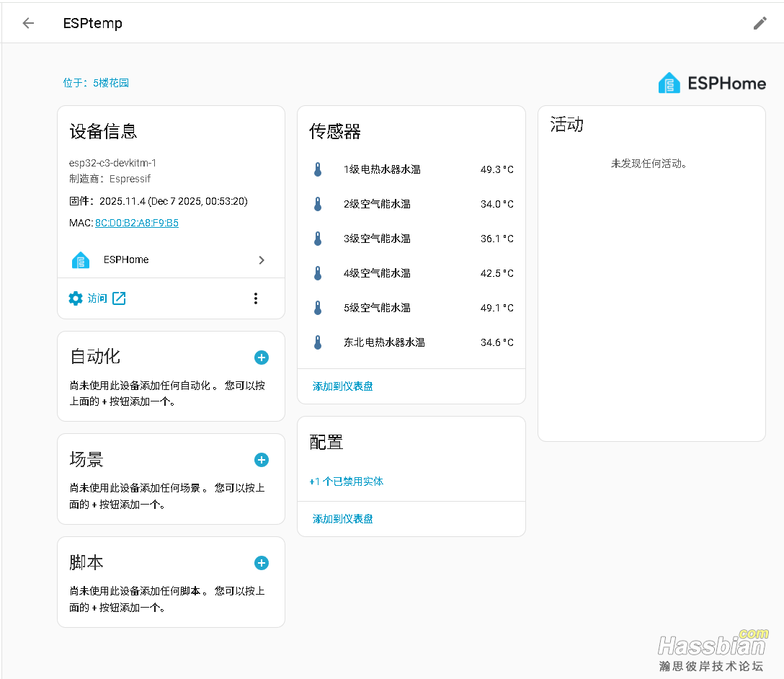Click the blue gear icon beside 访问
This screenshot has width=784, height=679.
pos(75,298)
